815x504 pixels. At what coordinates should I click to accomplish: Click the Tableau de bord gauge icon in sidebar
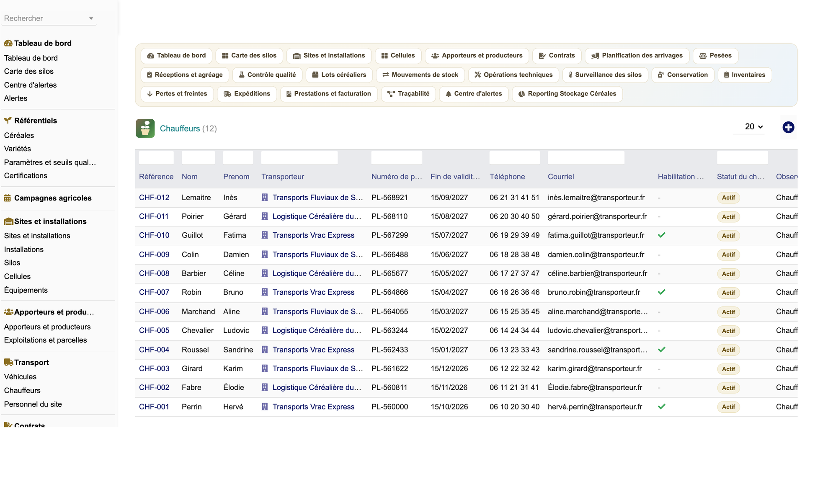coord(8,43)
